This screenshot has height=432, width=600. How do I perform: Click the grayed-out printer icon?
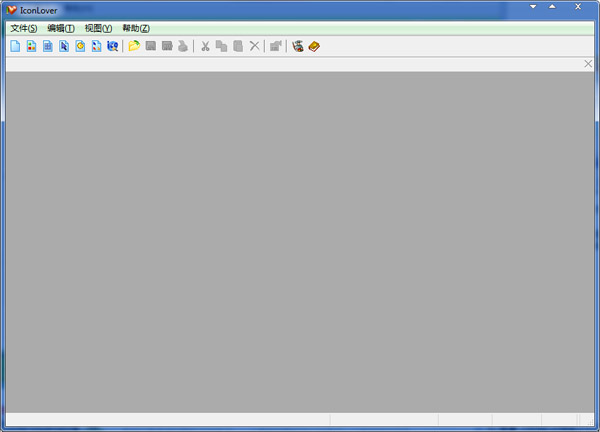point(183,46)
